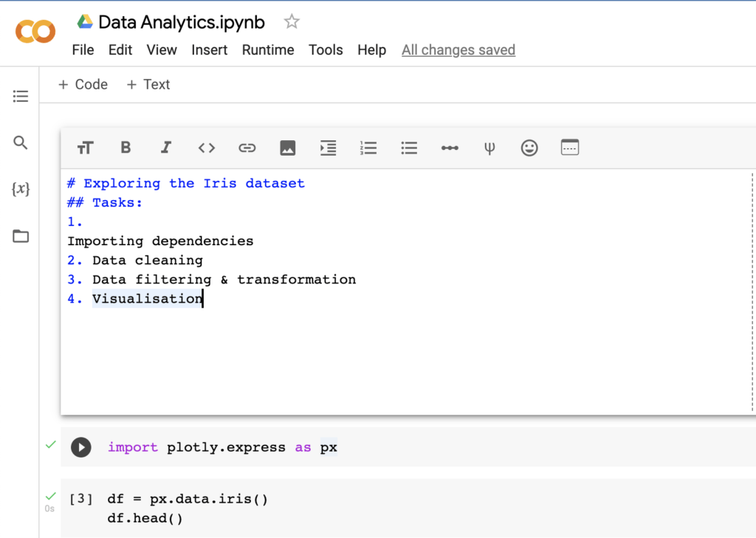
Task: Expand the table of contents panel
Action: (x=20, y=96)
